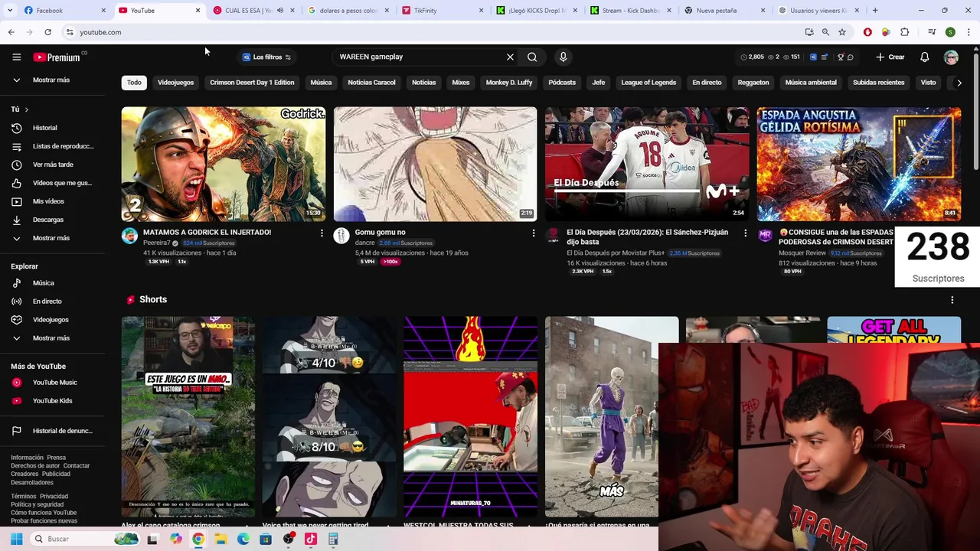Open the YouTube hamburger guide menu
980x551 pixels.
16,57
